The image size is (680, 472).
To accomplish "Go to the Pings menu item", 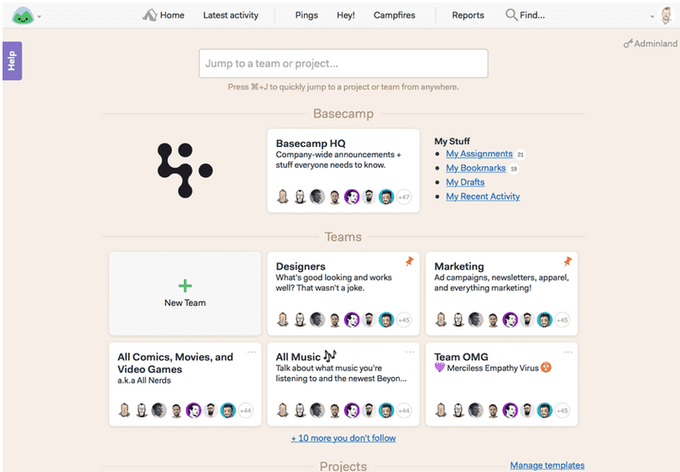I will (307, 15).
